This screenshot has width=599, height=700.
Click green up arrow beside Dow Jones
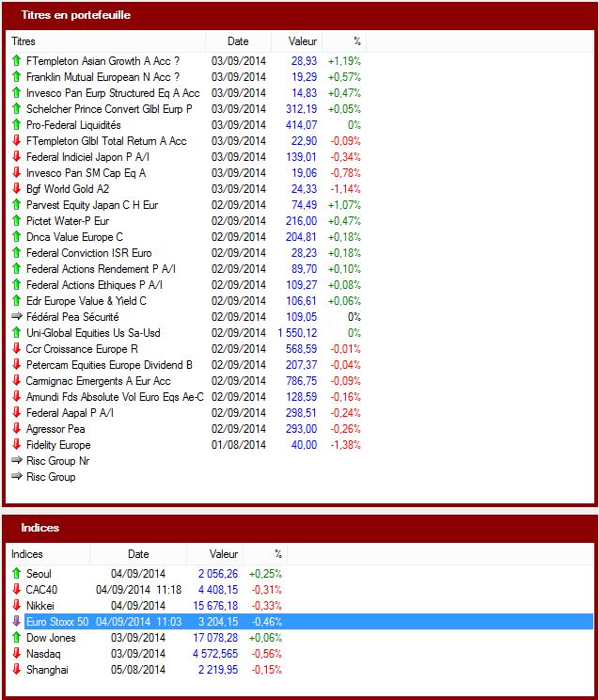pyautogui.click(x=16, y=637)
